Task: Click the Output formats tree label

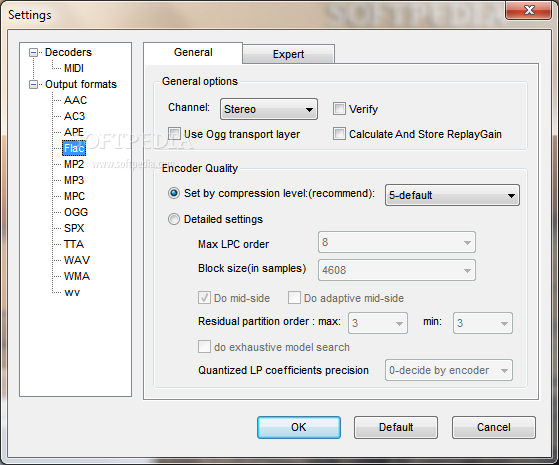Action: [81, 85]
